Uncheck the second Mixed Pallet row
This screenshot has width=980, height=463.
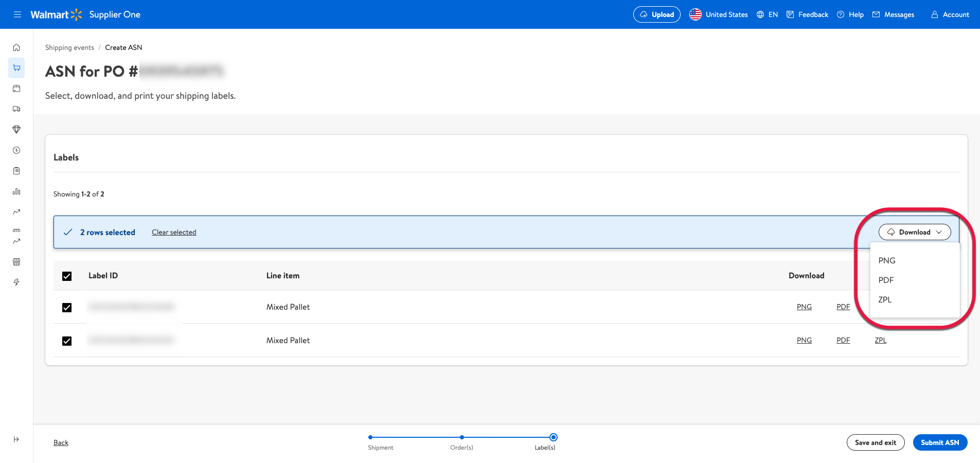[x=67, y=341]
